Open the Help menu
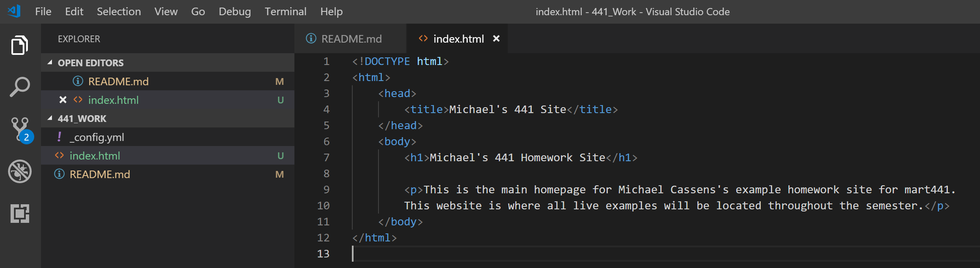This screenshot has height=268, width=980. 332,11
